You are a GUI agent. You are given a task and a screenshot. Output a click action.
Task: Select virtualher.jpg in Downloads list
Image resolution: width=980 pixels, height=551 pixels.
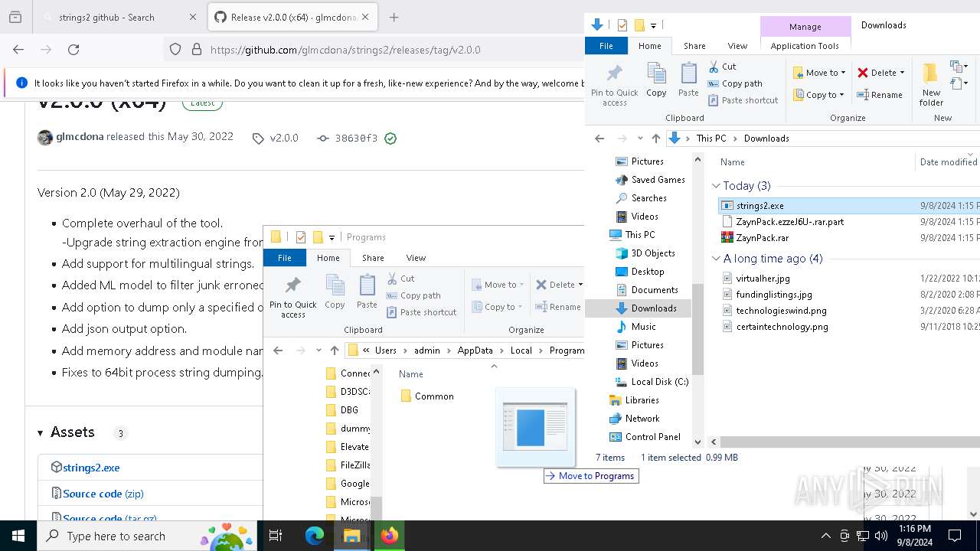point(763,279)
